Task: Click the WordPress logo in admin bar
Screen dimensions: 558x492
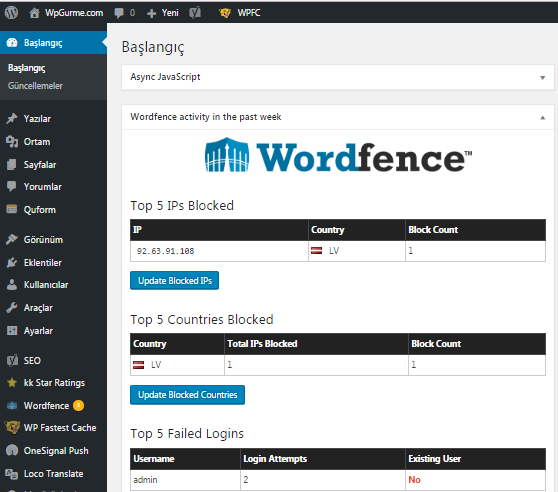Action: pyautogui.click(x=11, y=13)
